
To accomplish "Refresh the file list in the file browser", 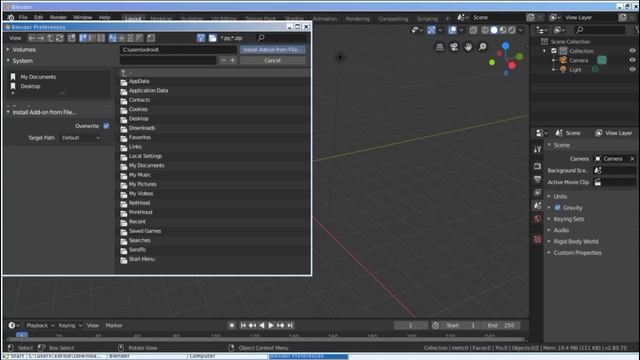I will point(60,38).
